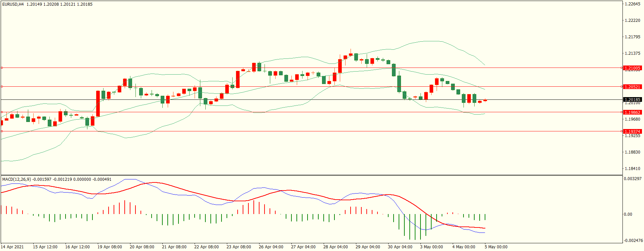Click the red 1.19374 price level label
This screenshot has width=644, height=251.
tap(632, 131)
